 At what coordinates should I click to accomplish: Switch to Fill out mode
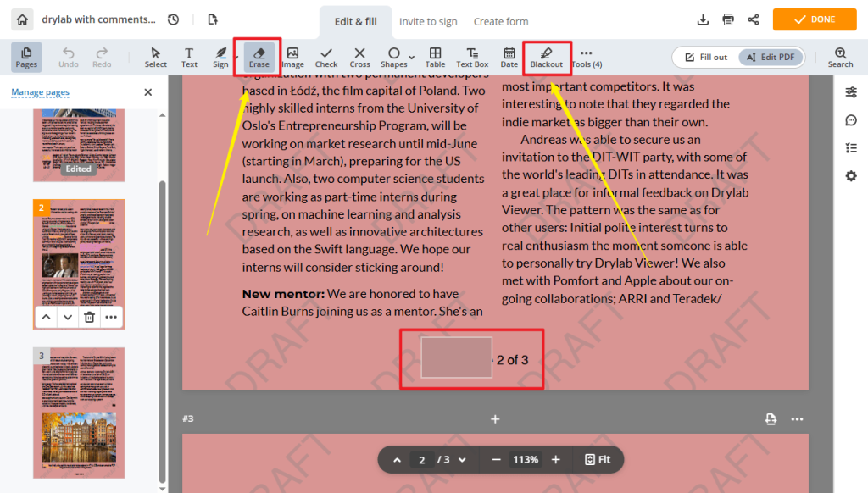pyautogui.click(x=706, y=57)
